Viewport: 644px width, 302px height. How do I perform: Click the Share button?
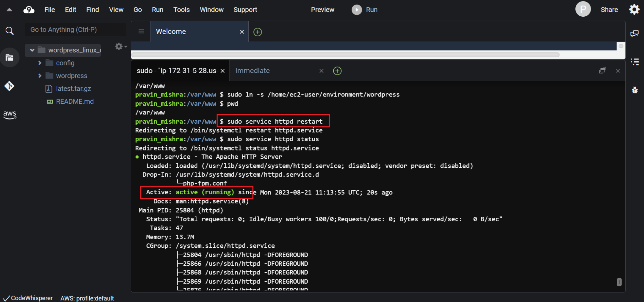pyautogui.click(x=609, y=10)
